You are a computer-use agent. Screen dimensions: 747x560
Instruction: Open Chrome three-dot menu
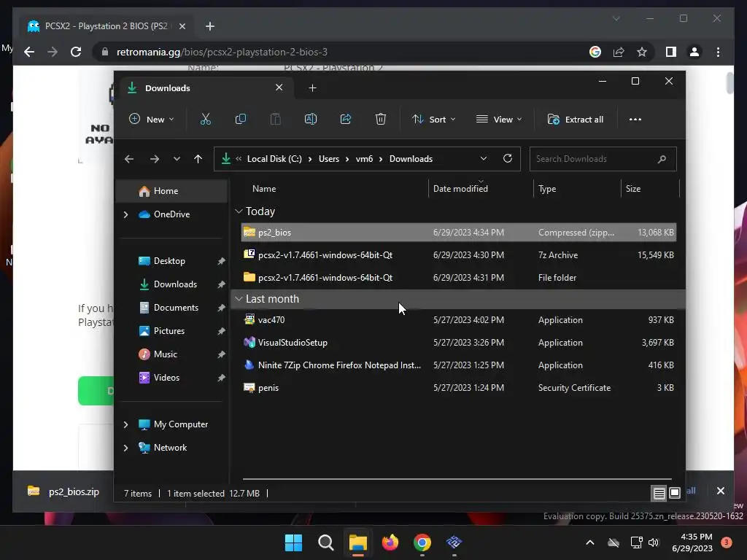pyautogui.click(x=718, y=52)
